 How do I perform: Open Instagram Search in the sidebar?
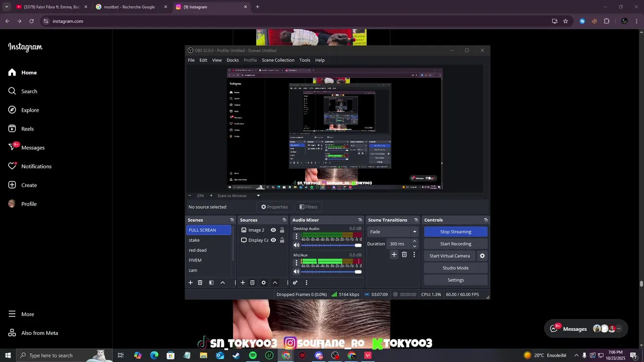23,91
